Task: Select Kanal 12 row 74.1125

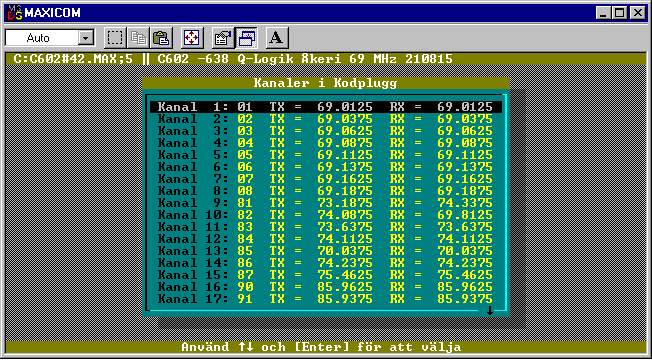Action: [x=326, y=239]
